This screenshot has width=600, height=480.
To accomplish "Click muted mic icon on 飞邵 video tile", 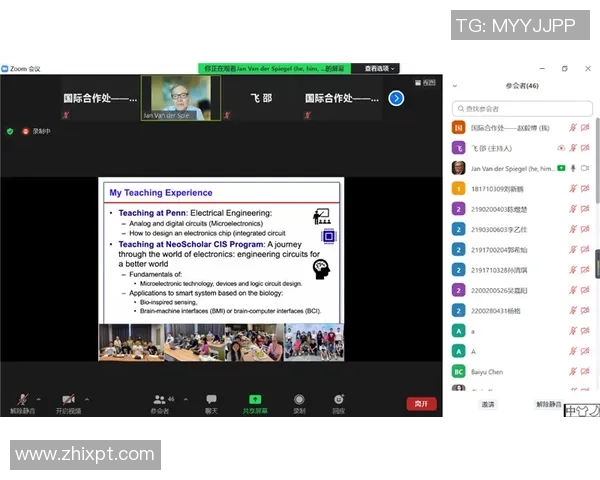I will tap(227, 114).
